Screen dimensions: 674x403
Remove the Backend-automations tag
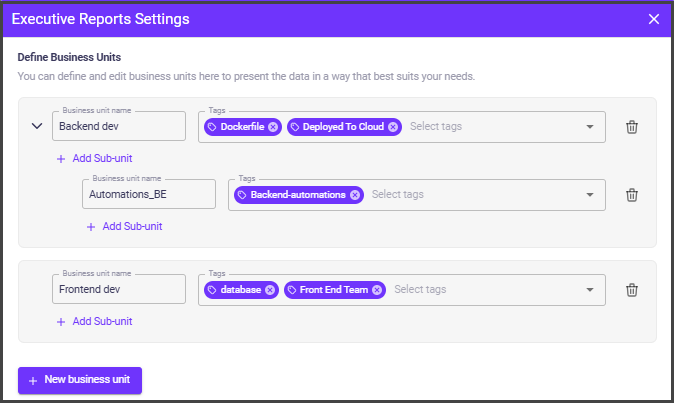[x=355, y=195]
